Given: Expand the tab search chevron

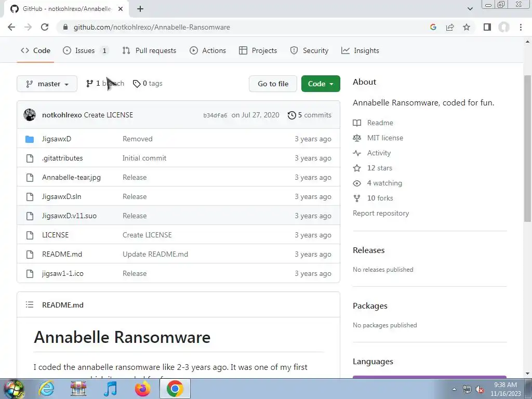Looking at the screenshot, I should click(470, 9).
